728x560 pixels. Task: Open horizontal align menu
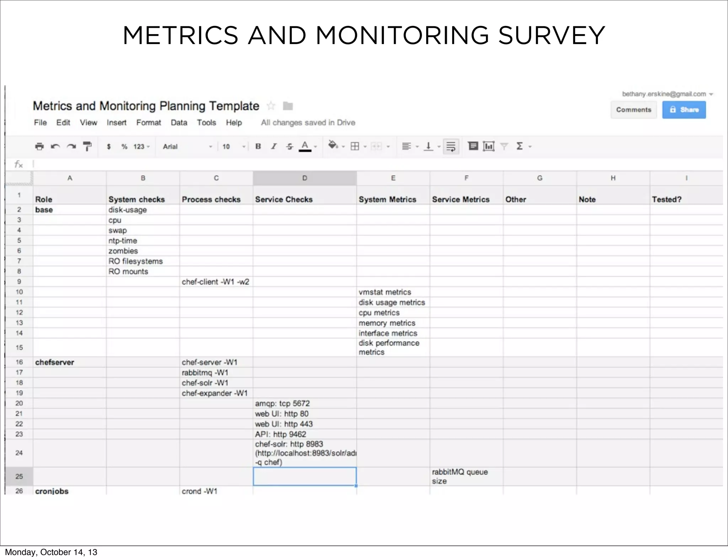pyautogui.click(x=410, y=146)
